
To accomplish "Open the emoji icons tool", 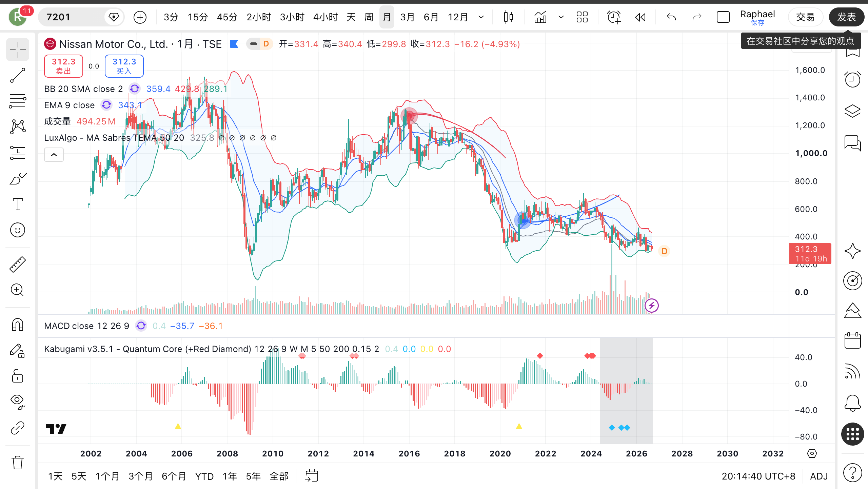I will click(18, 230).
